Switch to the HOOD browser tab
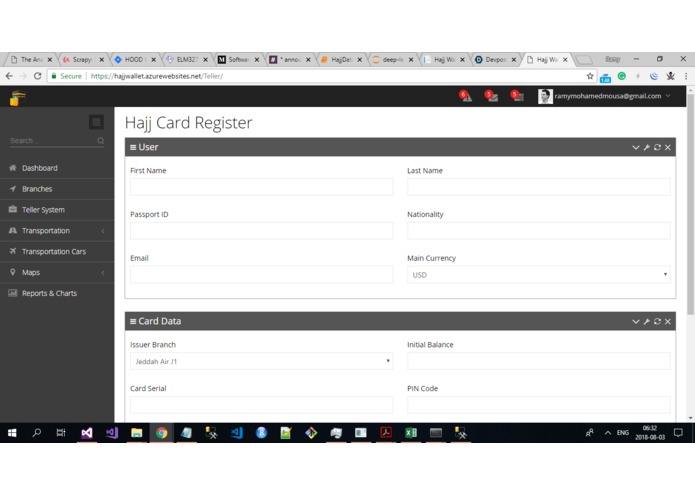695x494 pixels. [x=133, y=59]
